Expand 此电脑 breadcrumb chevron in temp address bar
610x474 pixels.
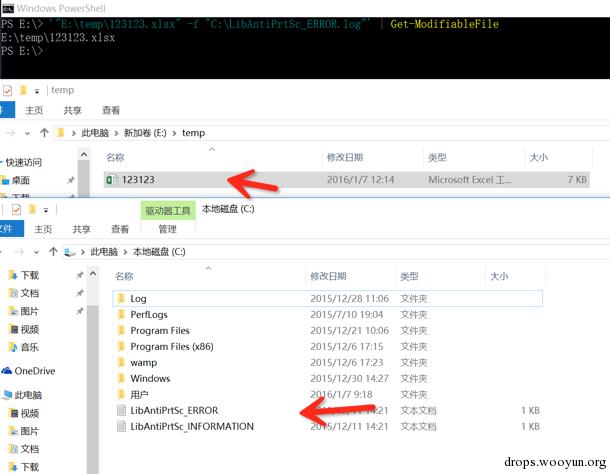(74, 133)
